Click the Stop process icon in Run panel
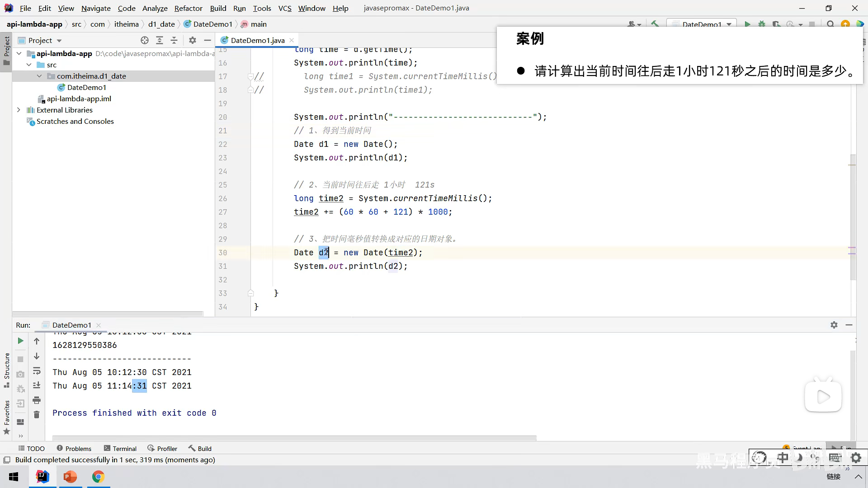868x488 pixels. pyautogui.click(x=20, y=359)
